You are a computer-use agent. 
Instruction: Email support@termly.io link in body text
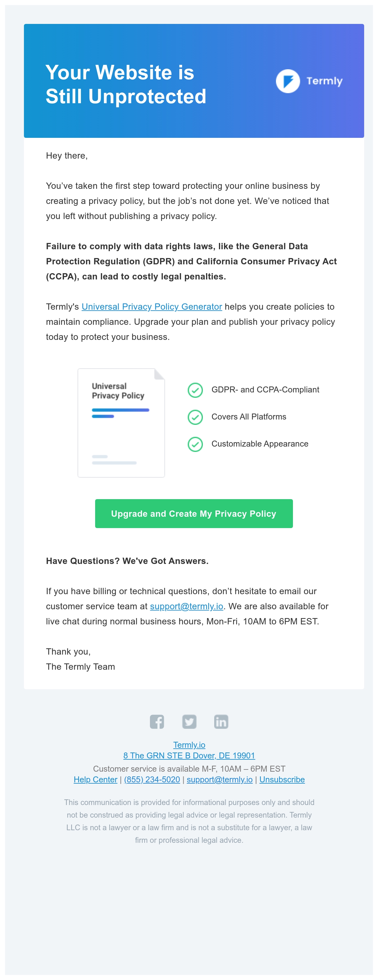tap(186, 606)
